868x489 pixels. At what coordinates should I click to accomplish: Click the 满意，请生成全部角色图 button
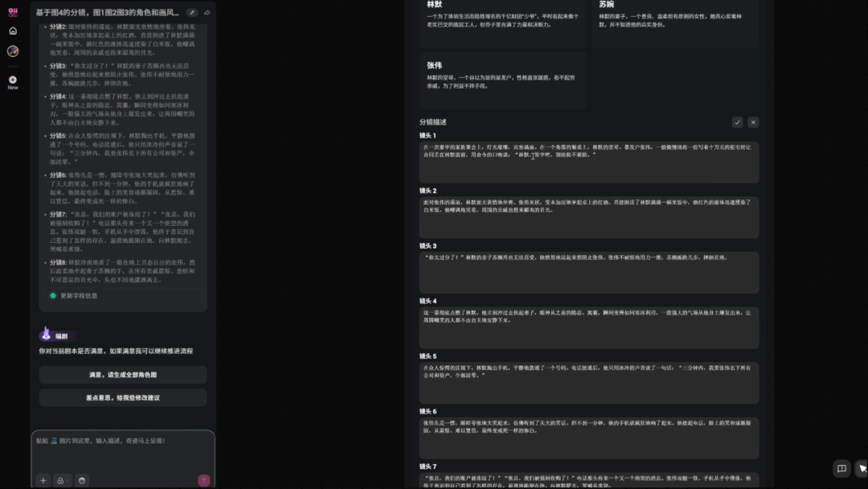[x=123, y=375]
